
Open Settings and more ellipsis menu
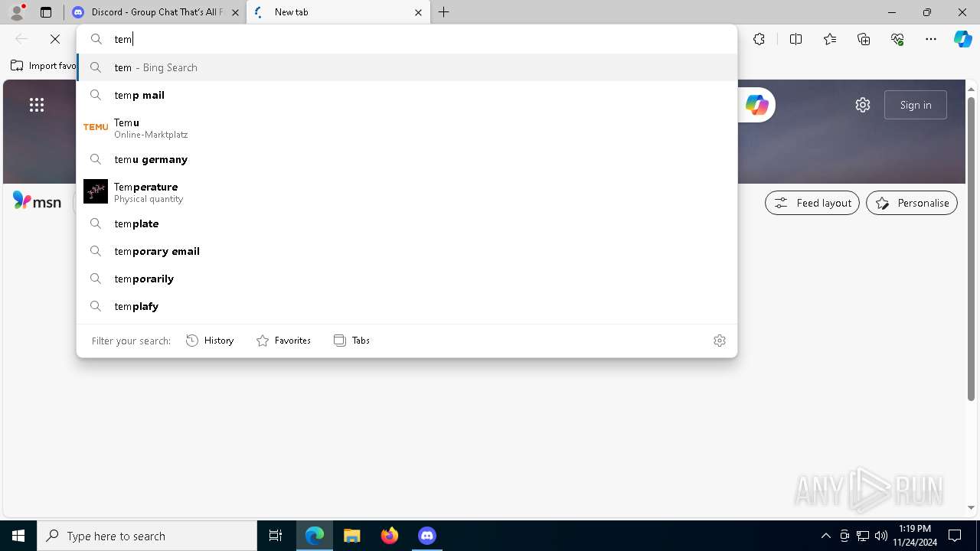point(931,39)
